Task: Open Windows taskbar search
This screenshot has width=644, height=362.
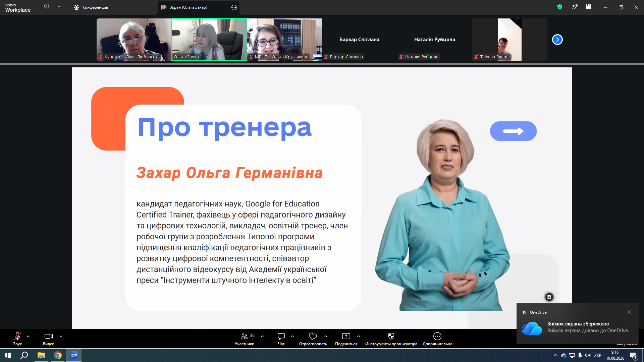Action: 24,355
